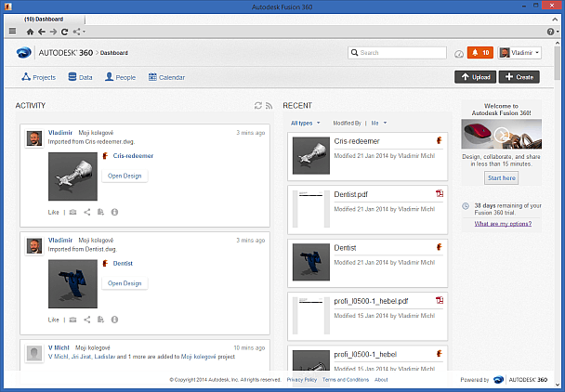Viewport: 565px width, 392px height.
Task: Expand the All types filter dropdown
Action: click(x=305, y=124)
